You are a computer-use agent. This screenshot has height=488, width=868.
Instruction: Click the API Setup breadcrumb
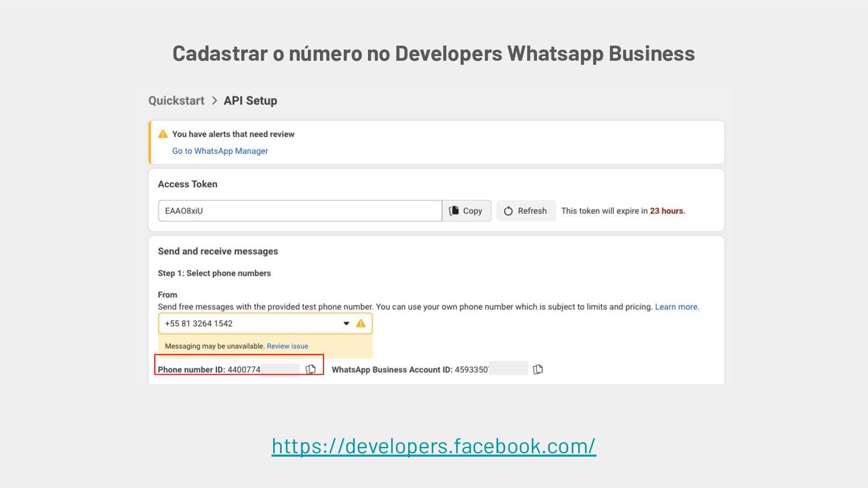[251, 101]
